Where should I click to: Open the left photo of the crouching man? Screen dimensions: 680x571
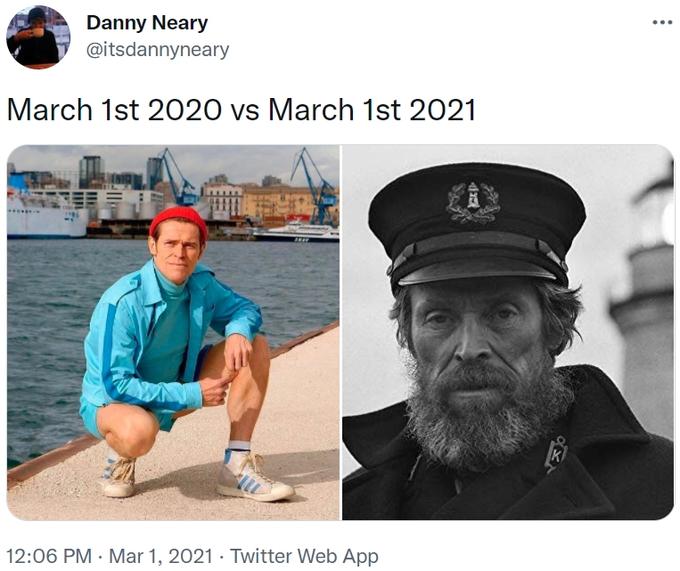coord(173,332)
